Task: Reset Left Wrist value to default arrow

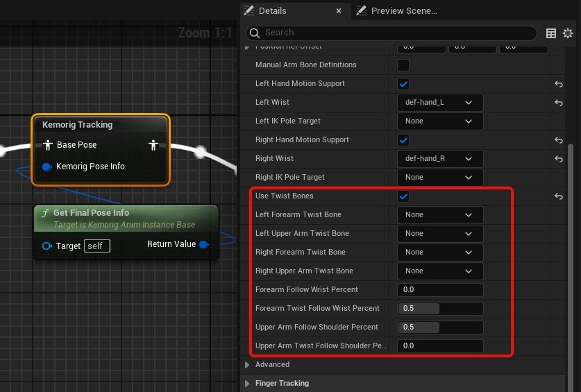Action: click(559, 103)
